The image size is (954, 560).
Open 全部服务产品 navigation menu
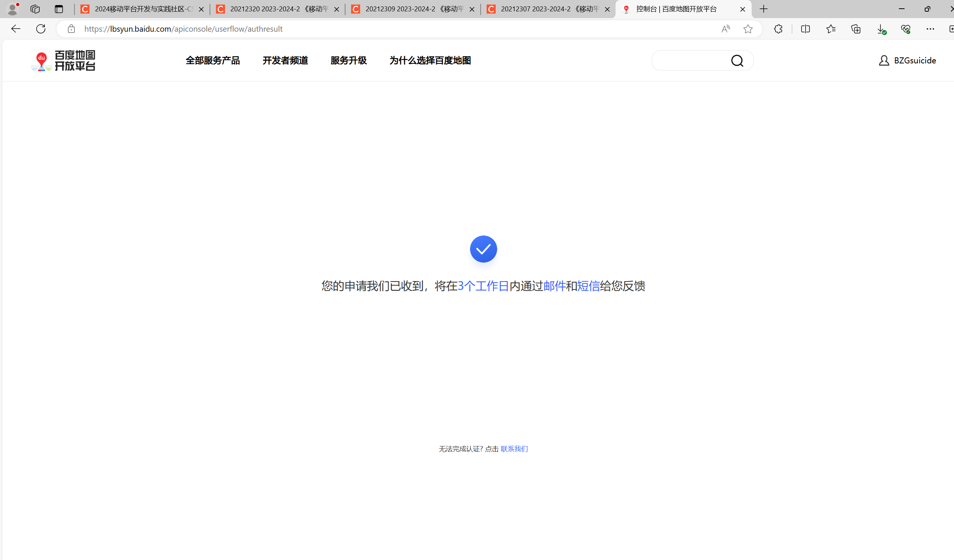click(x=213, y=60)
